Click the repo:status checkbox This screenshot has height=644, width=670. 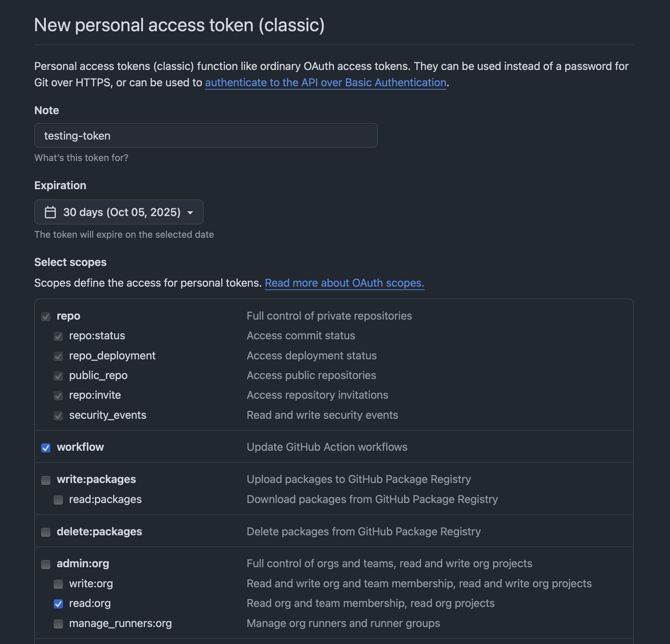tap(58, 337)
